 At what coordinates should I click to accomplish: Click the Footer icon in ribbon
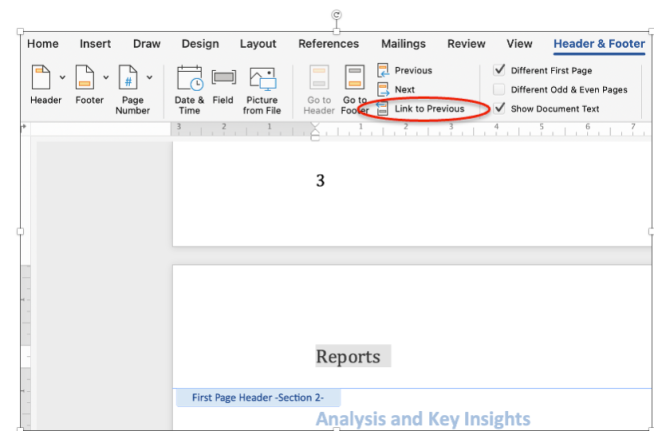(85, 78)
